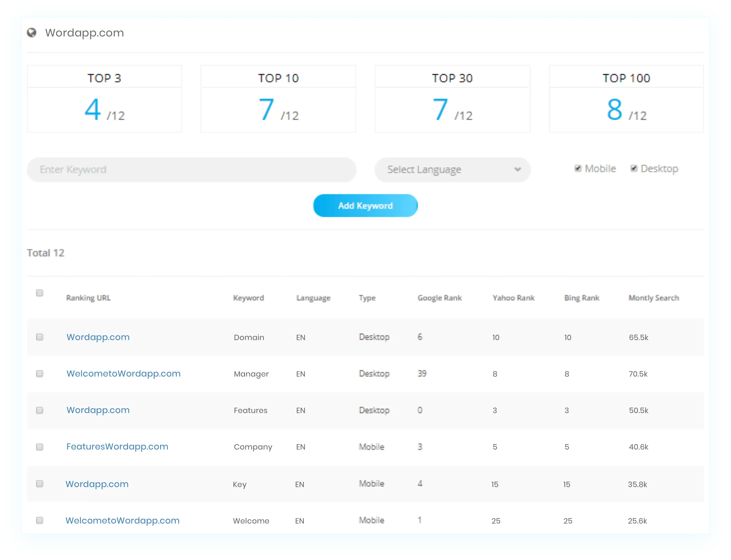Click the TOP 10 stat card
The width and height of the screenshot is (731, 560).
(278, 99)
